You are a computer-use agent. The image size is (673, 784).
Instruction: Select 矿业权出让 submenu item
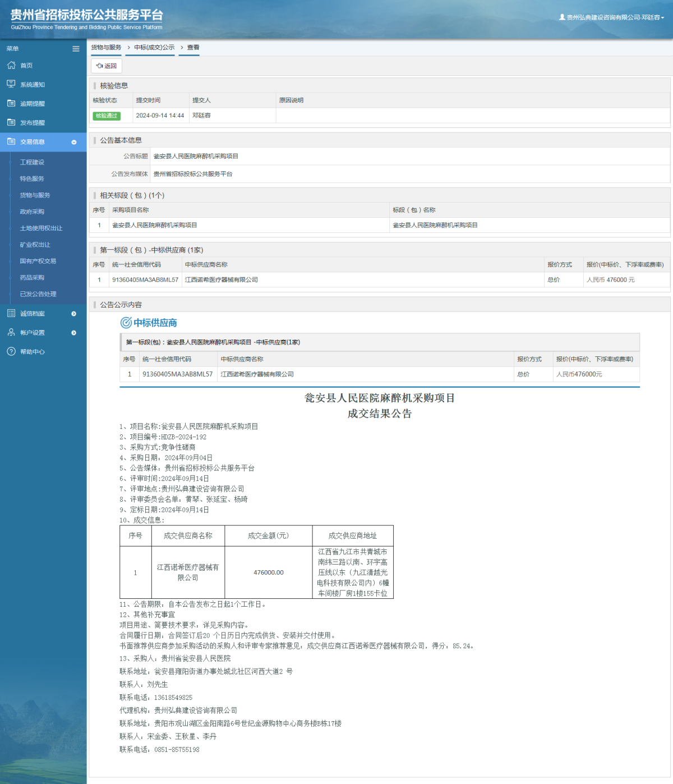coord(35,245)
